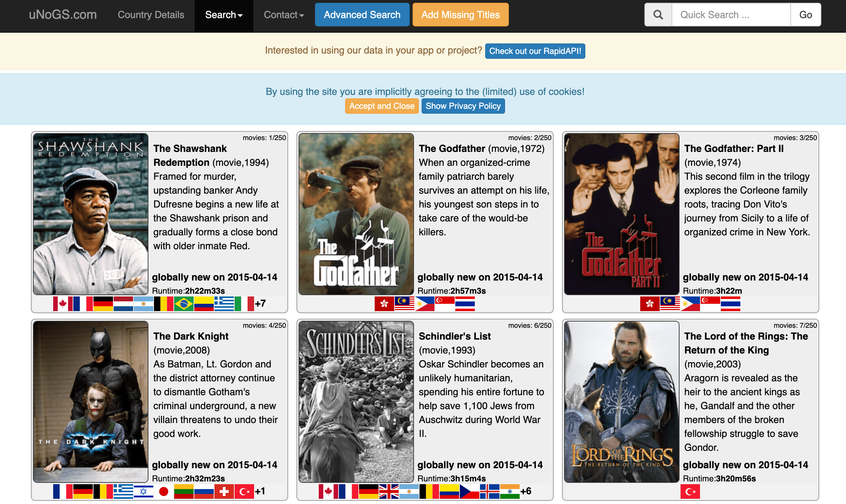The height and width of the screenshot is (504, 846).
Task: Click Argentina flag under The Shawshank Redemption
Action: [x=144, y=304]
